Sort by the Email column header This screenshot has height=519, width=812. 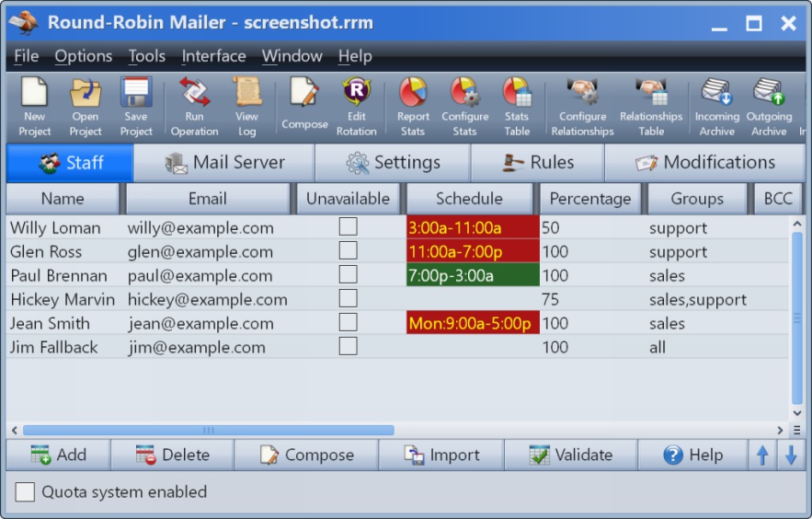click(x=208, y=199)
